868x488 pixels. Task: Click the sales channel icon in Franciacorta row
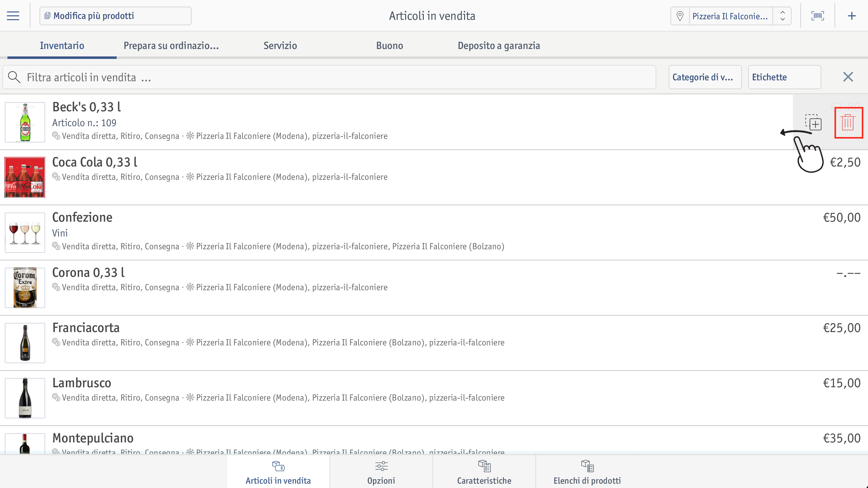56,342
